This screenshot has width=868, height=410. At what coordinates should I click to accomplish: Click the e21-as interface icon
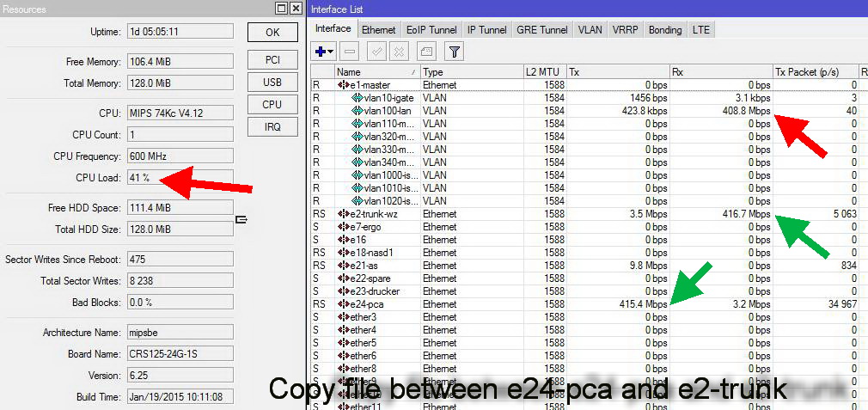[343, 266]
